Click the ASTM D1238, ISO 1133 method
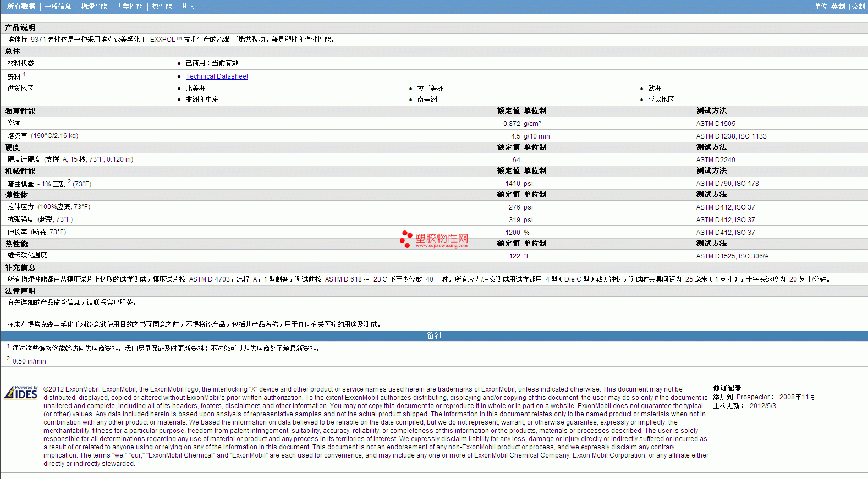This screenshot has height=479, width=868. (732, 136)
